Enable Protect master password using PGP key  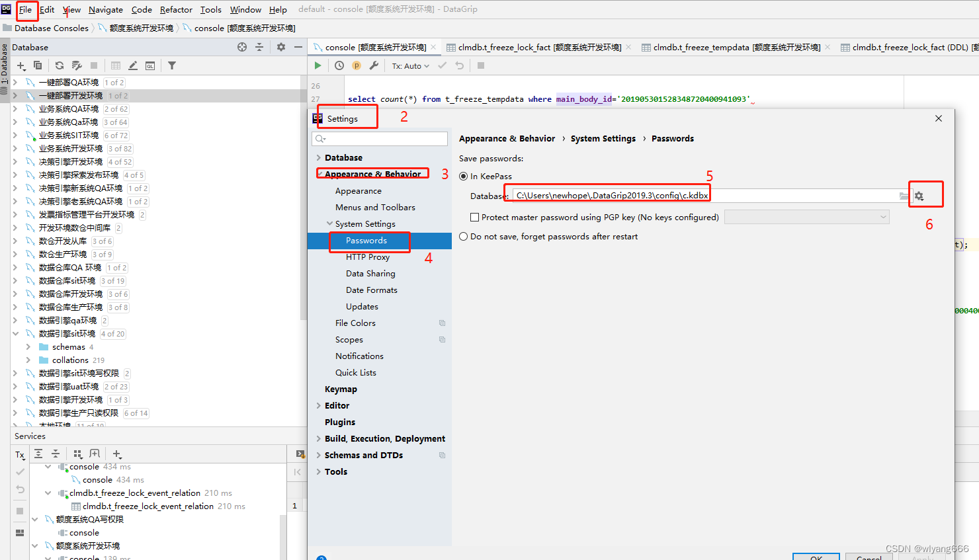474,217
